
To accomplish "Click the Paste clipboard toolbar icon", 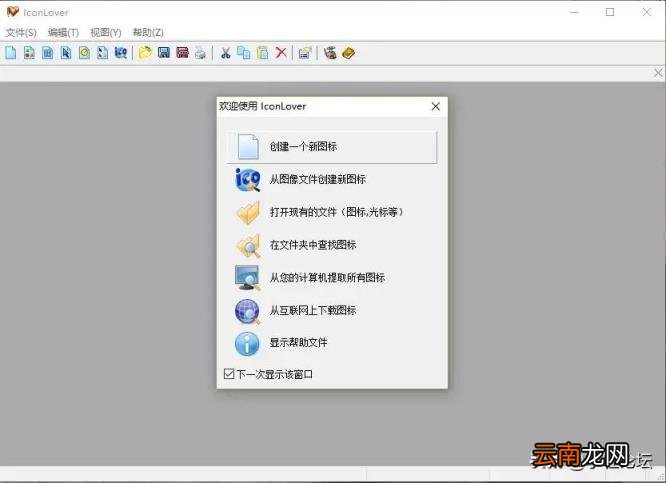I will 262,53.
